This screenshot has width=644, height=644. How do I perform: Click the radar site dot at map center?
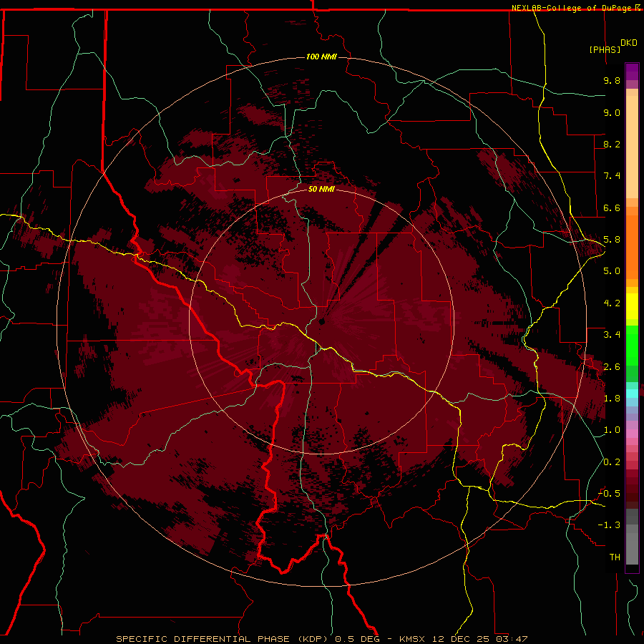pyautogui.click(x=321, y=321)
